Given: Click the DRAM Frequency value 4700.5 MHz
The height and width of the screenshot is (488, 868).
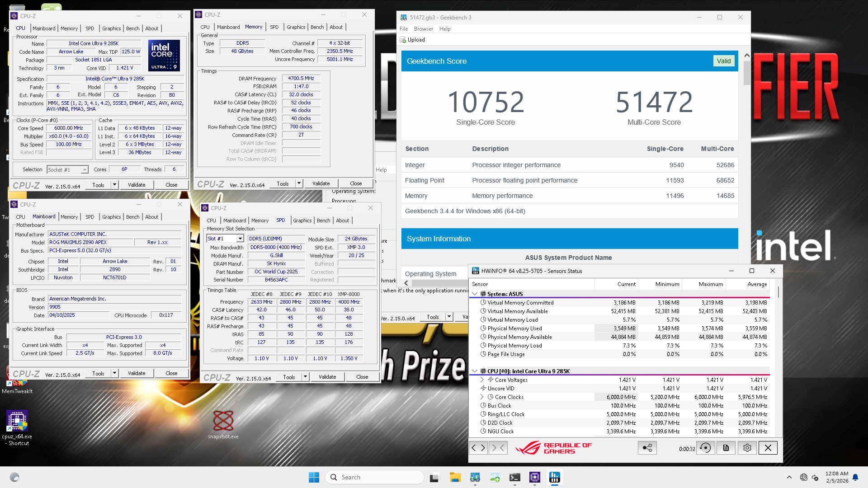Looking at the screenshot, I should [301, 79].
